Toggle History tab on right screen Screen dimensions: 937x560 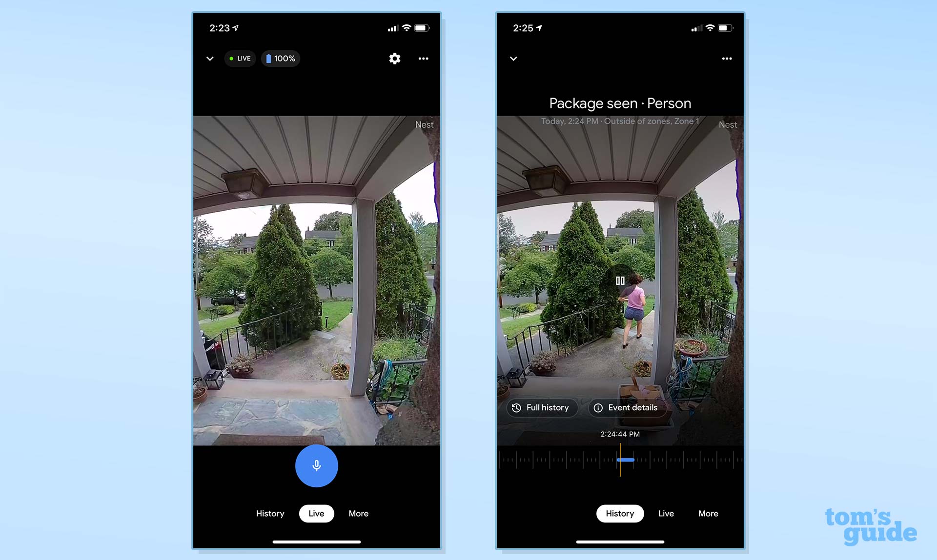coord(620,513)
